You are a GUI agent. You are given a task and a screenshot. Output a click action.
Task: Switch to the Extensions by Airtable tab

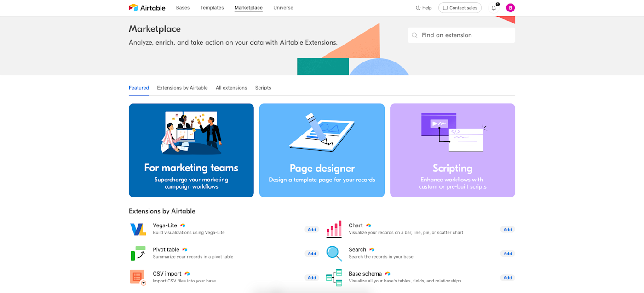[x=182, y=88]
